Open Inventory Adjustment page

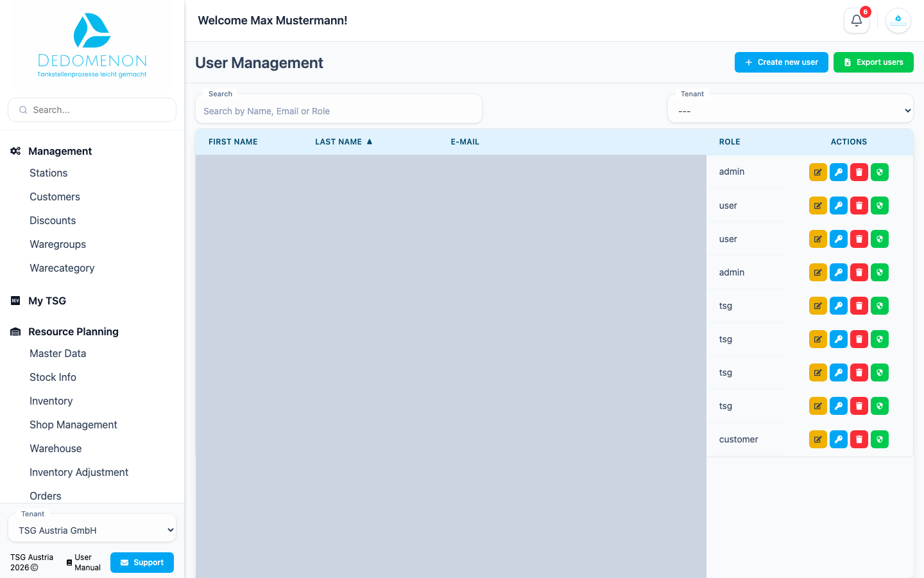(x=79, y=472)
